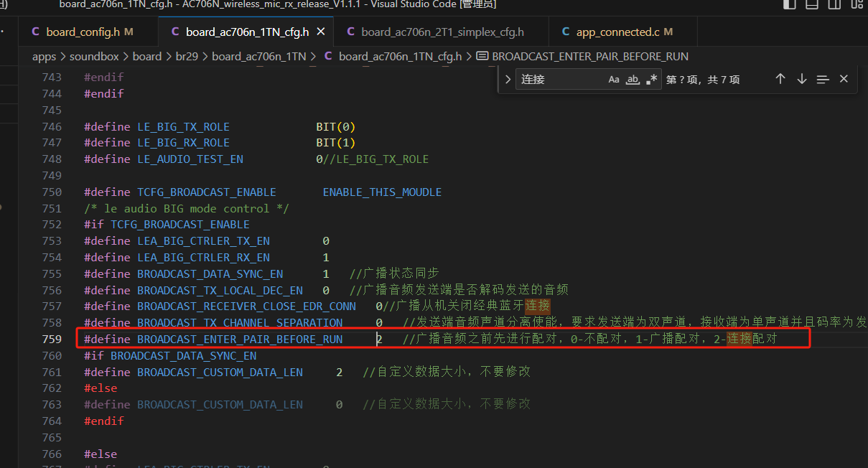Go to next find match
Viewport: 868px width, 468px height.
802,79
